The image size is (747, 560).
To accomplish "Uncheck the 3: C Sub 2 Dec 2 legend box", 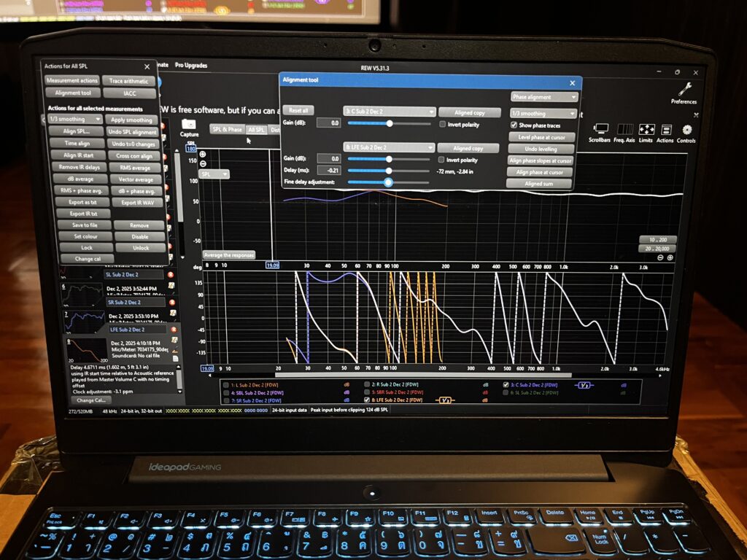I will pyautogui.click(x=506, y=384).
